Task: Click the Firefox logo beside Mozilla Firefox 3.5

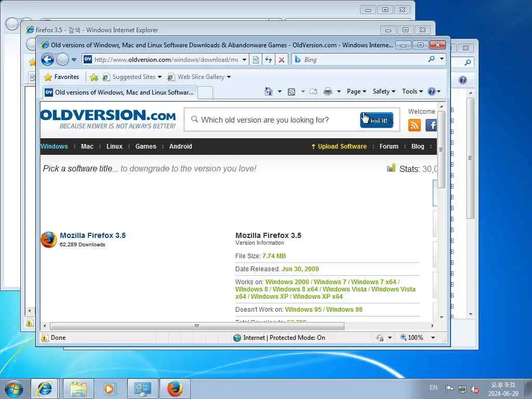Action: pos(49,240)
